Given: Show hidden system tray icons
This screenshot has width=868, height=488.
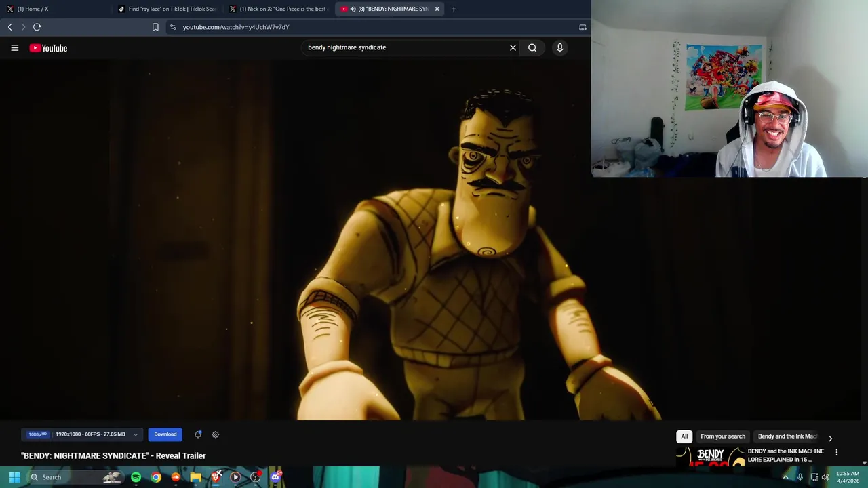Looking at the screenshot, I should (x=785, y=477).
